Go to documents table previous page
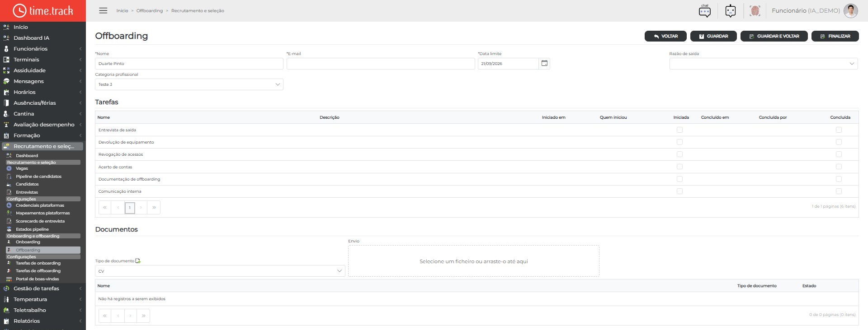Image resolution: width=868 pixels, height=330 pixels. point(118,316)
